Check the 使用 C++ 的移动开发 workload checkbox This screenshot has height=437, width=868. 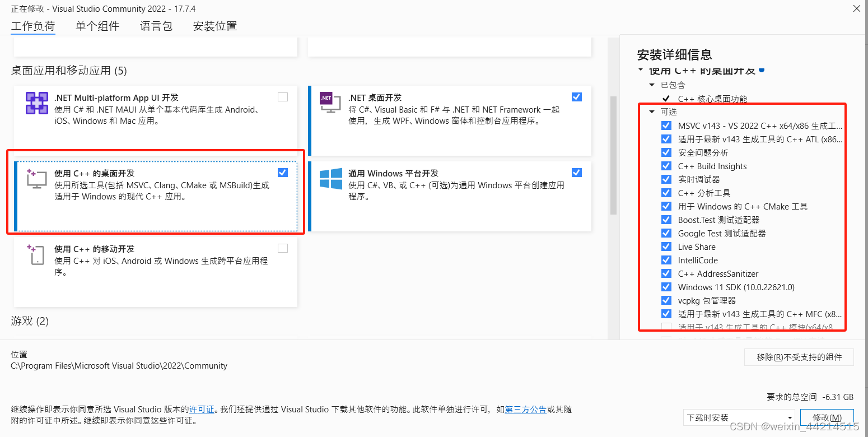[283, 248]
